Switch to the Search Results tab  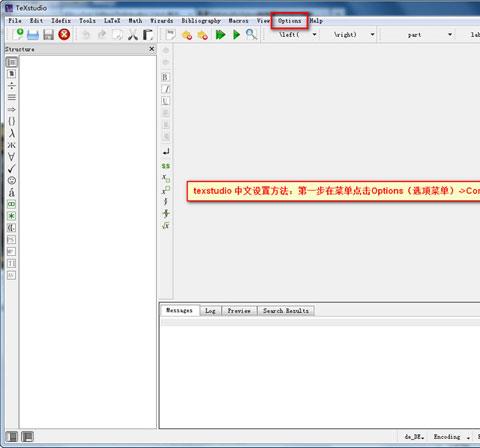coord(286,311)
